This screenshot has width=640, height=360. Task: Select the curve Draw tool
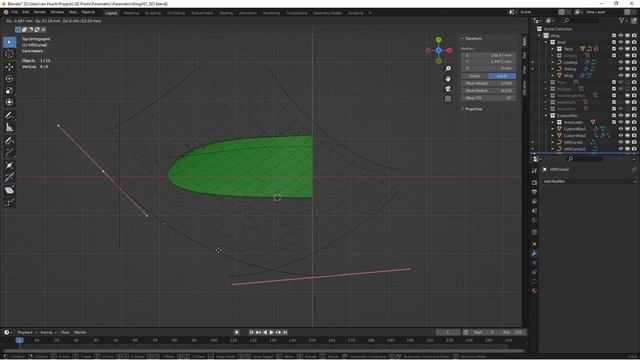[x=9, y=141]
